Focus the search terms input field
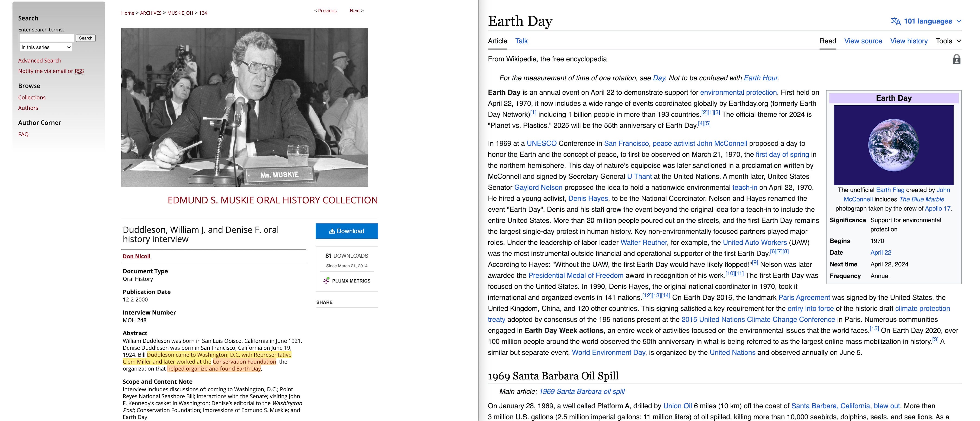Screen dimensions: 980x421 [x=47, y=38]
